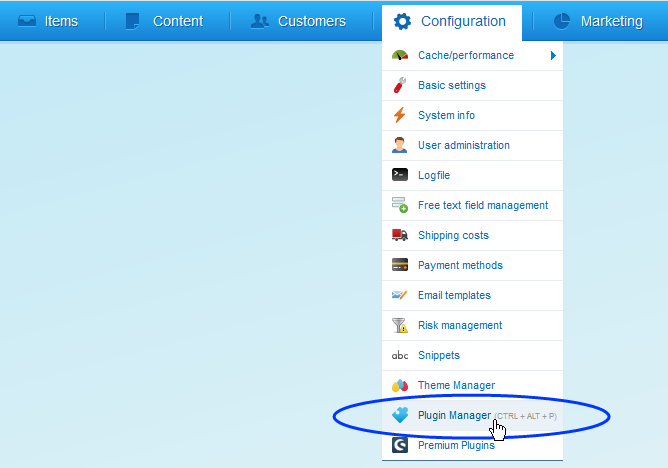Open Free text field management
This screenshot has width=668, height=468.
coord(472,205)
